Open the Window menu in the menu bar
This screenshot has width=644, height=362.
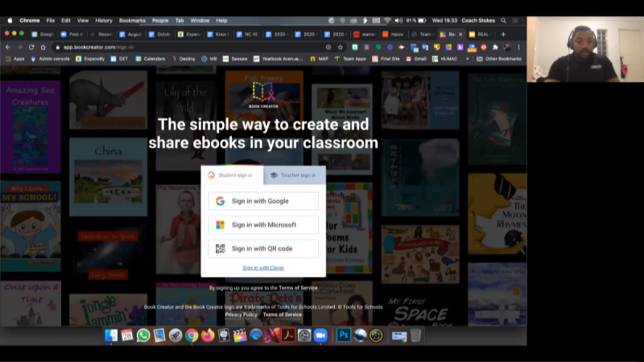tap(200, 21)
